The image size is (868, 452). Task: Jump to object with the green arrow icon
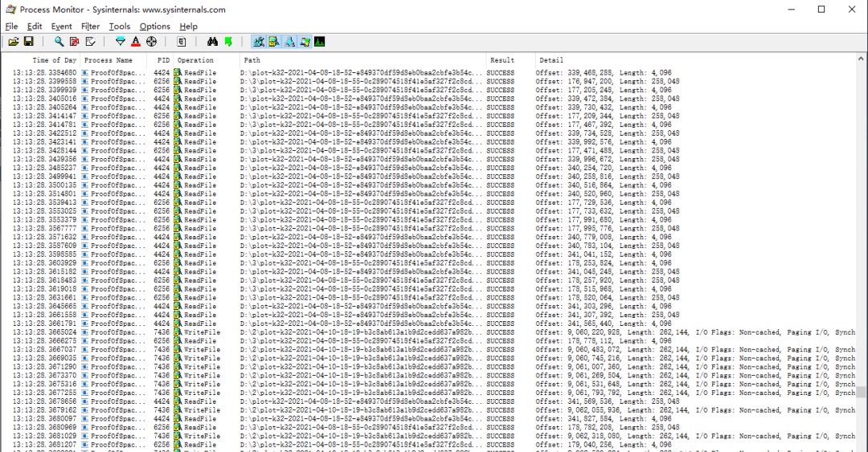228,42
